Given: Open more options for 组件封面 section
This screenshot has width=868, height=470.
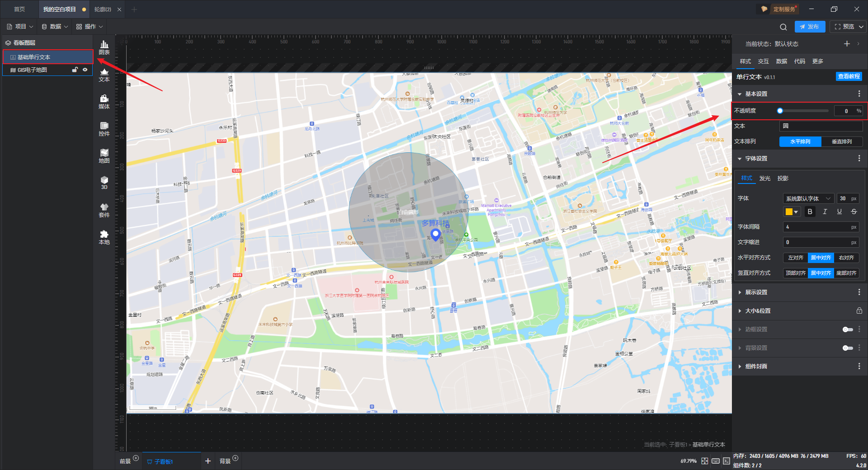Looking at the screenshot, I should coord(859,367).
